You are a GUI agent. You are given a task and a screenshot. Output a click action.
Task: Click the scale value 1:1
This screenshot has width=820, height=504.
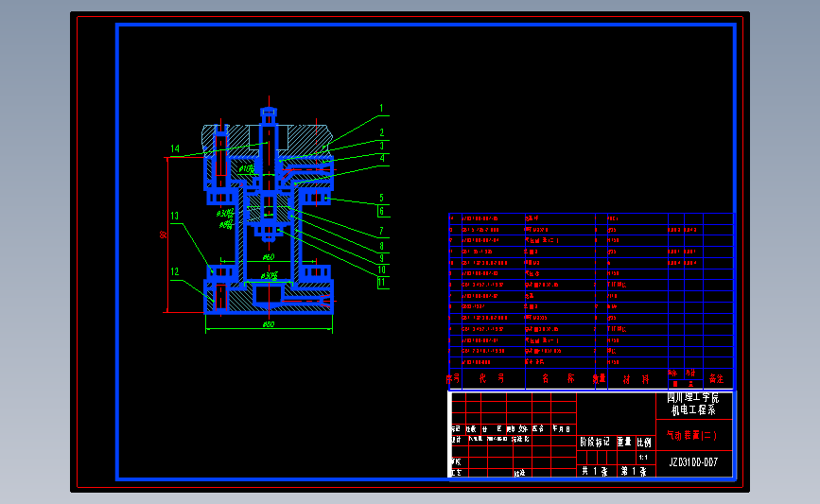(643, 458)
